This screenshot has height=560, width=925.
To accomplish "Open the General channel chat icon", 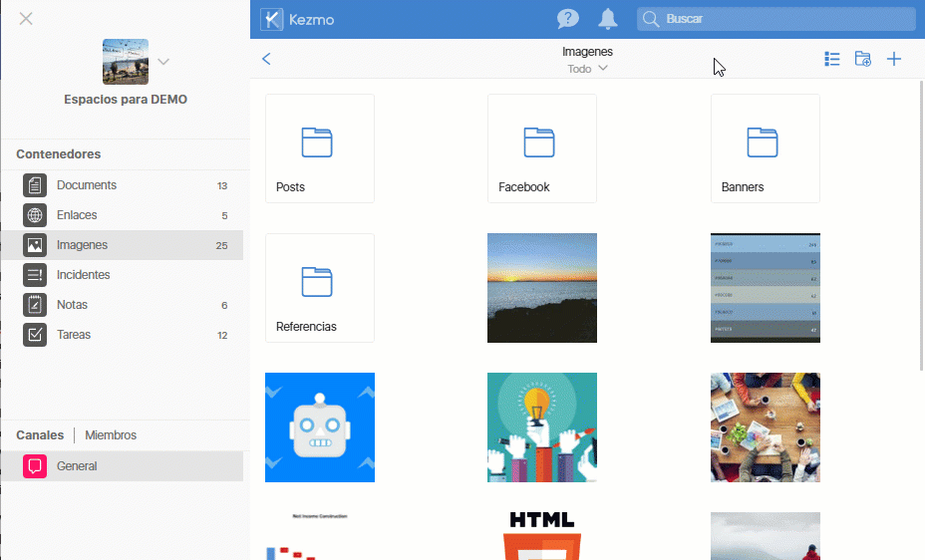I will click(35, 466).
